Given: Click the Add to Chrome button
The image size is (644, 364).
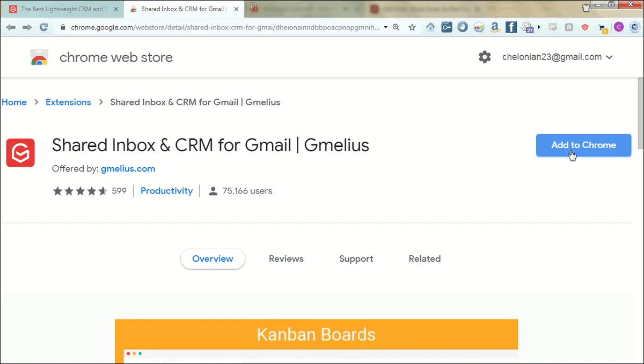Looking at the screenshot, I should click(x=583, y=145).
